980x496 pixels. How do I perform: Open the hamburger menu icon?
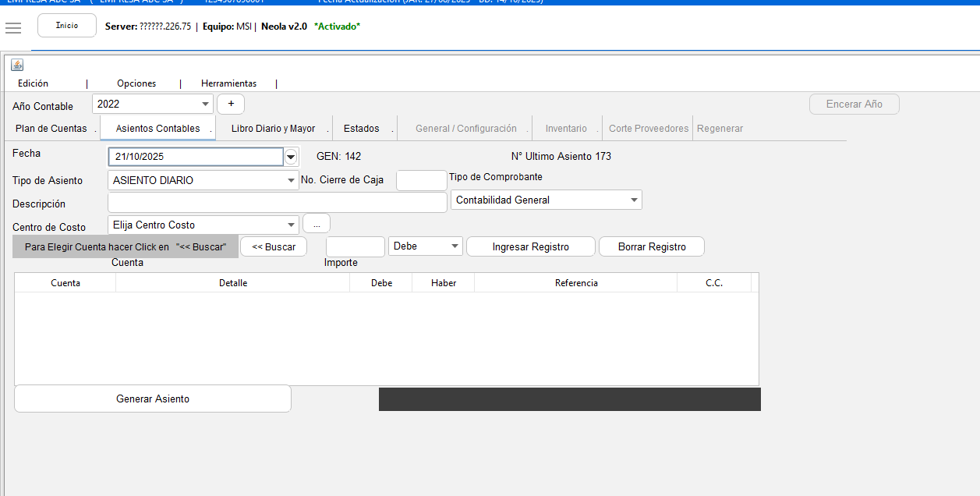12,28
